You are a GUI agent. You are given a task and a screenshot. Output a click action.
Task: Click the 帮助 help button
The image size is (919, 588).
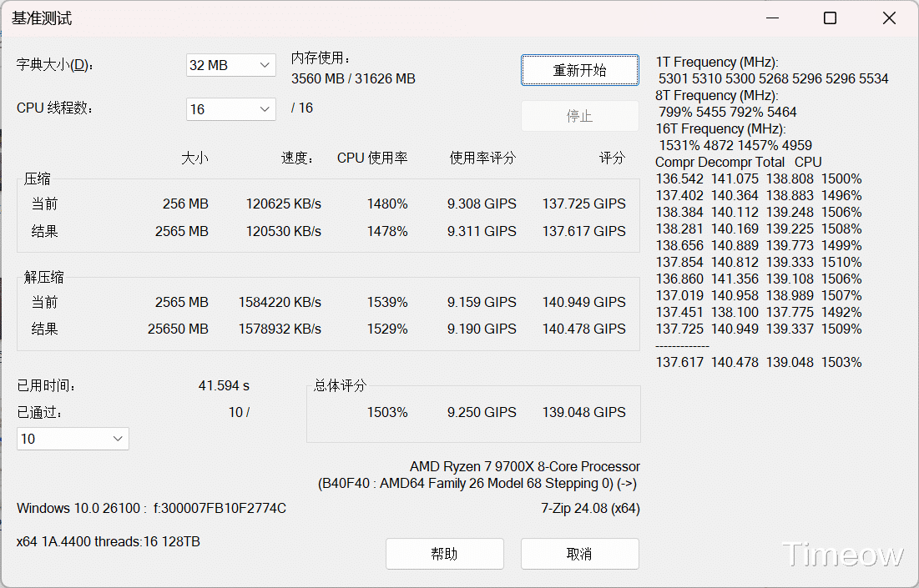444,554
